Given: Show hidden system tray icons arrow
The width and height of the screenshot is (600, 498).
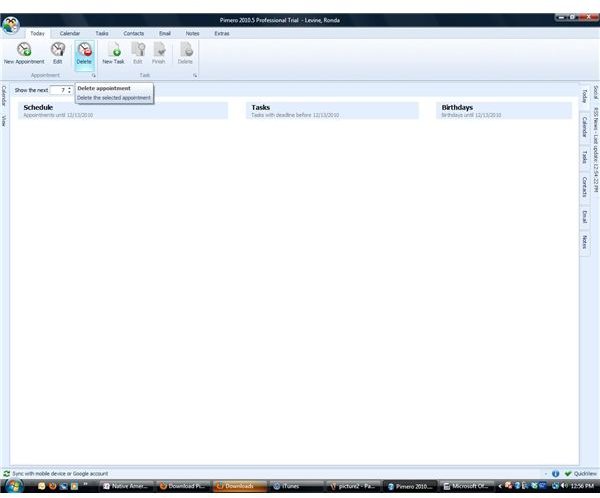Looking at the screenshot, I should (x=500, y=486).
